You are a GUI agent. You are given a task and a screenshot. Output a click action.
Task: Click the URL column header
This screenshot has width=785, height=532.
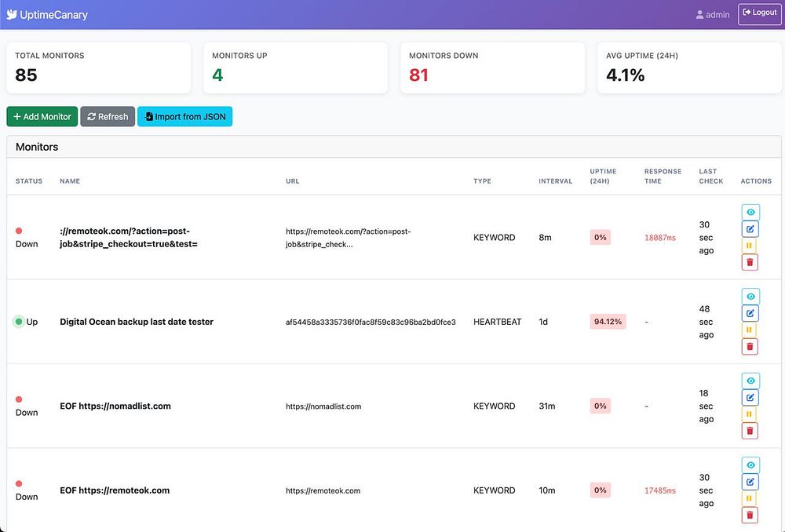pos(292,181)
